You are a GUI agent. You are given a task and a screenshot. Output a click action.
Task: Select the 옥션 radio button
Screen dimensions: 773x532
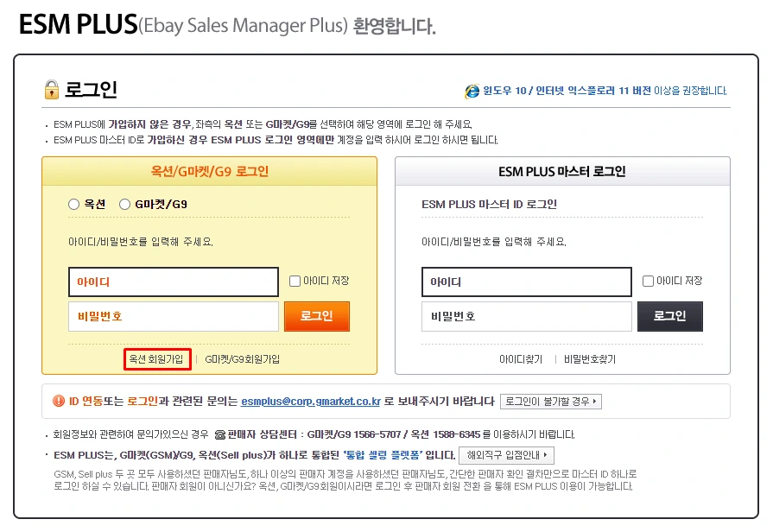point(73,204)
